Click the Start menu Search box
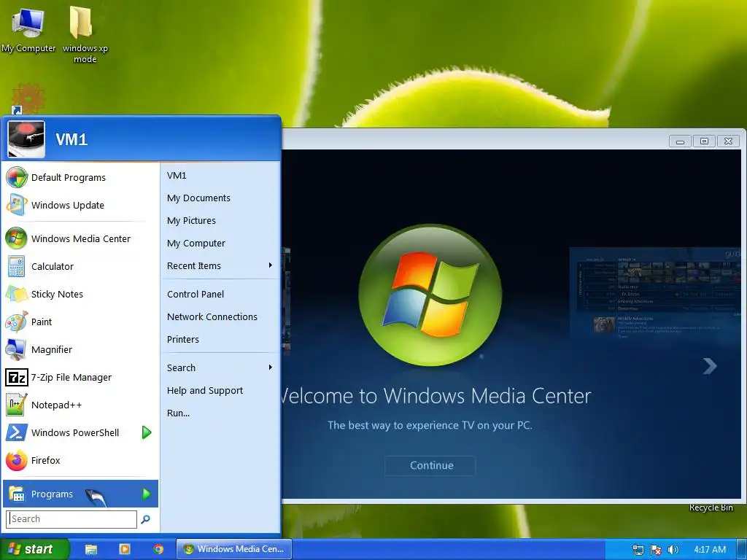 coord(71,519)
